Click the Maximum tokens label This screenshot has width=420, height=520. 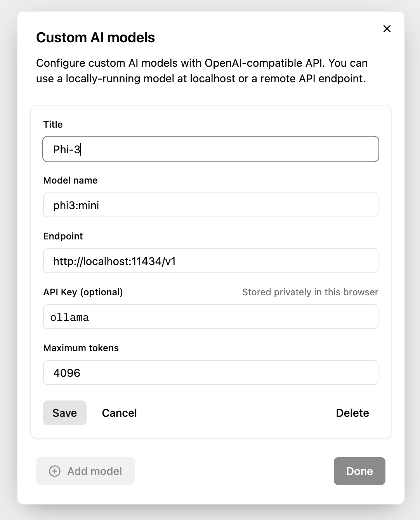(x=81, y=348)
